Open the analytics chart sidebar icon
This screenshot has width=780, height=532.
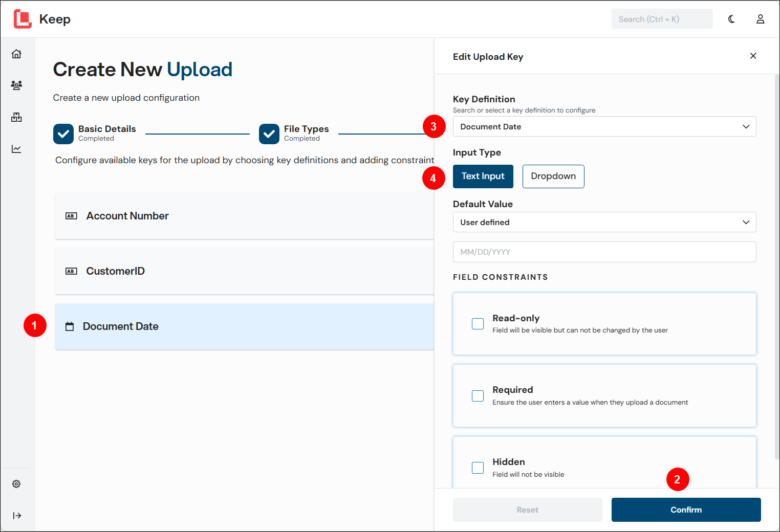16,149
